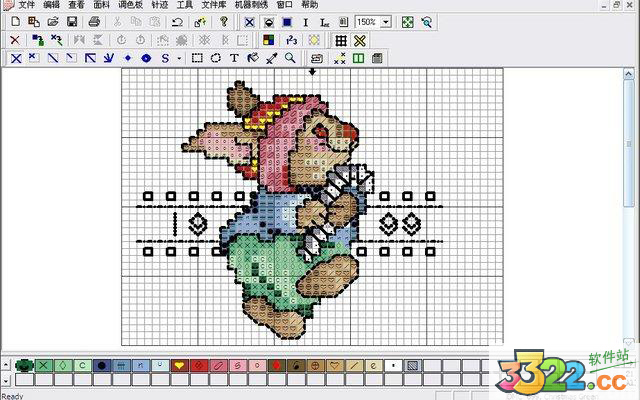Click the 150% zoom value field
Viewport: 640px width, 400px height.
pos(367,22)
